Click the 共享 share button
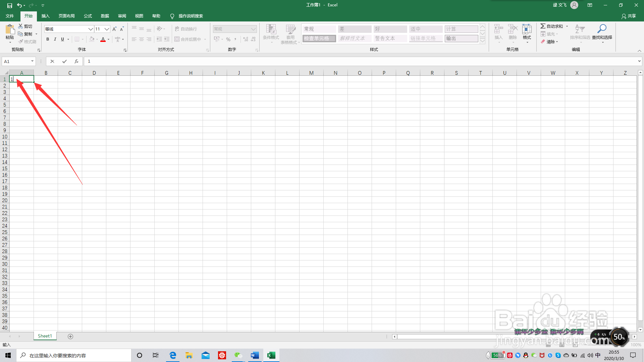Image resolution: width=644 pixels, height=362 pixels. 629,16
